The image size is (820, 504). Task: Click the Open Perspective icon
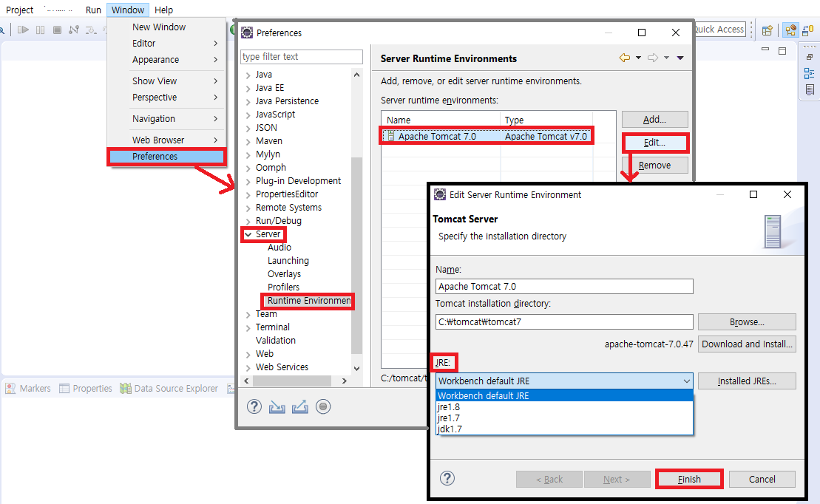click(768, 30)
